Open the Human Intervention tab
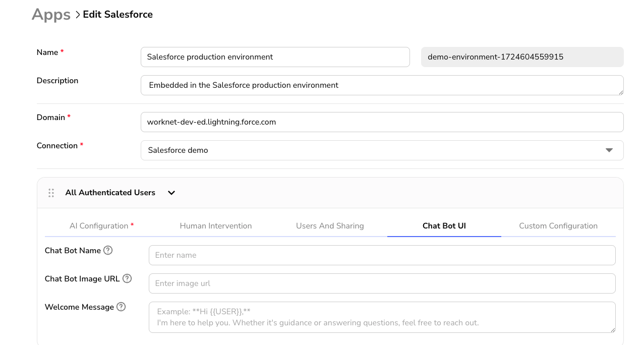The width and height of the screenshot is (644, 345). click(x=216, y=226)
